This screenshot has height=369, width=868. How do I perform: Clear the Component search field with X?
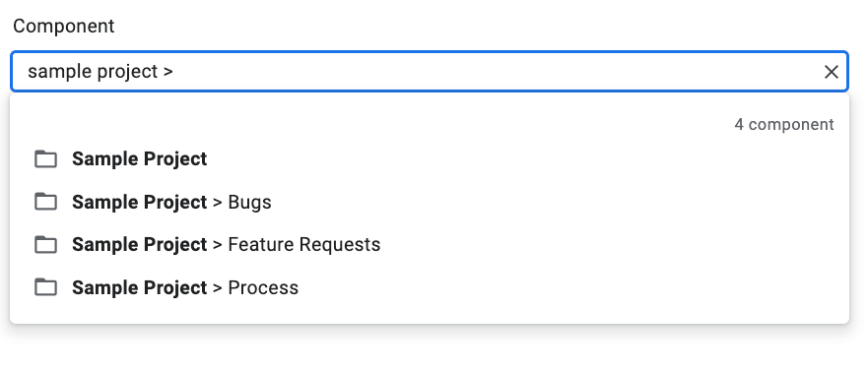831,72
